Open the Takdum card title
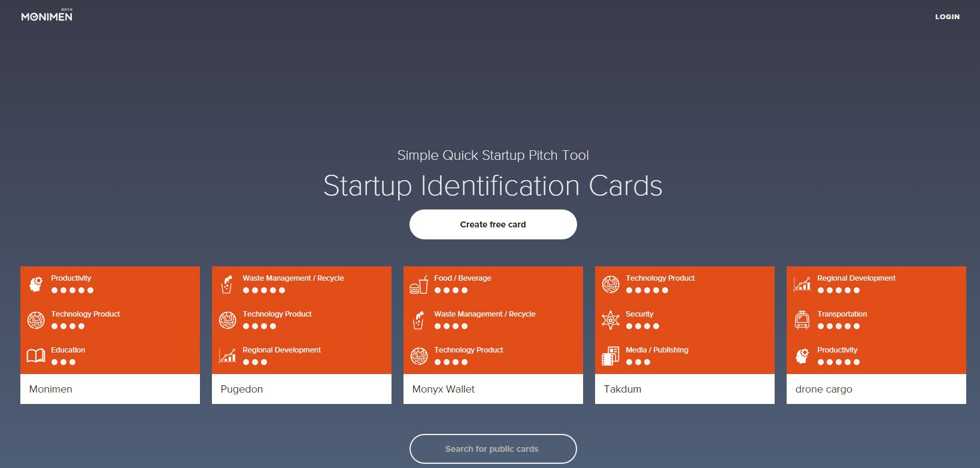The image size is (980, 468). [x=623, y=389]
